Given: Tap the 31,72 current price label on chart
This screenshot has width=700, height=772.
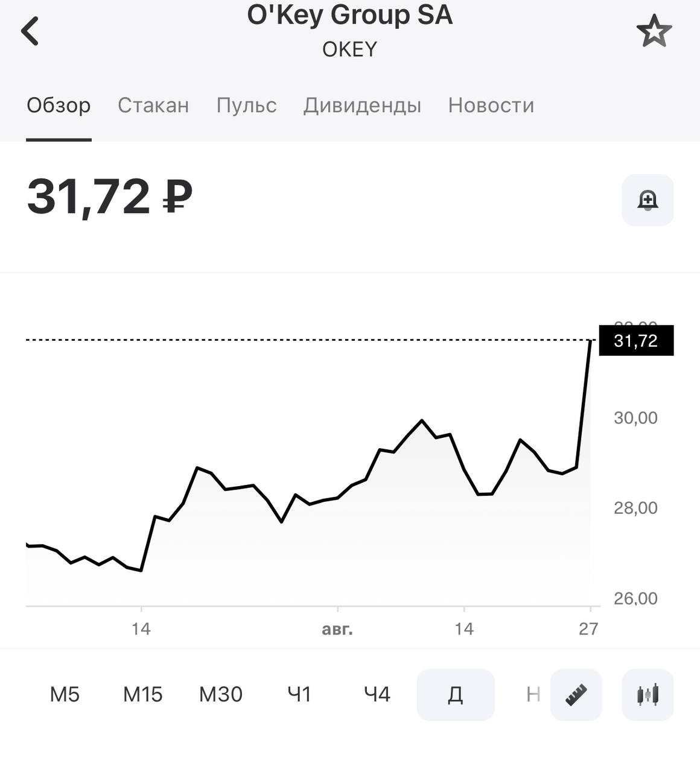Looking at the screenshot, I should [x=635, y=341].
